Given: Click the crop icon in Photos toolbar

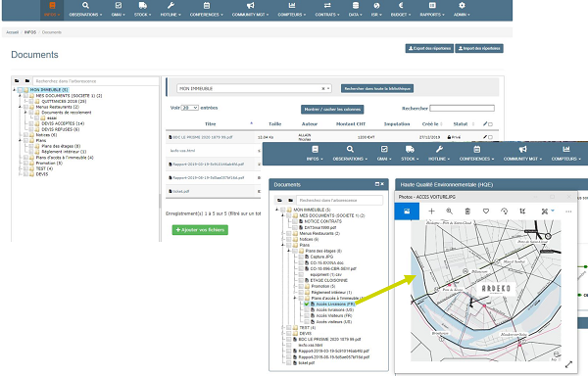Looking at the screenshot, I should click(x=522, y=211).
